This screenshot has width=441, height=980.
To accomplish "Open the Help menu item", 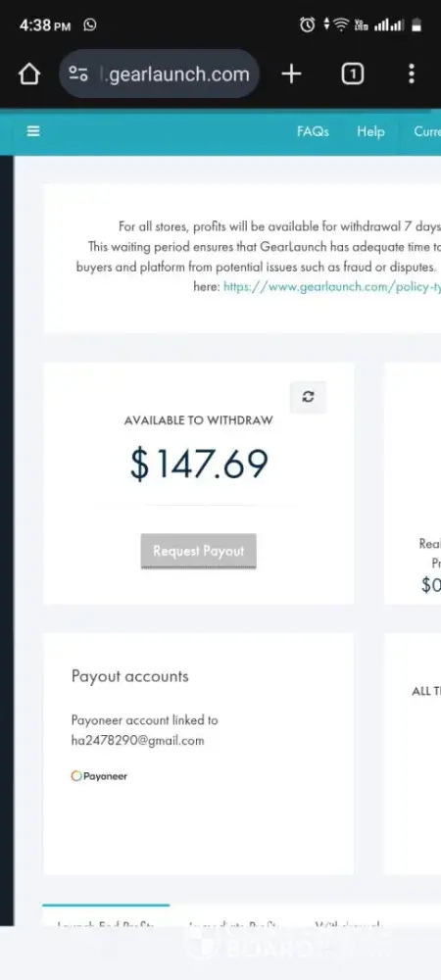I will (x=370, y=131).
